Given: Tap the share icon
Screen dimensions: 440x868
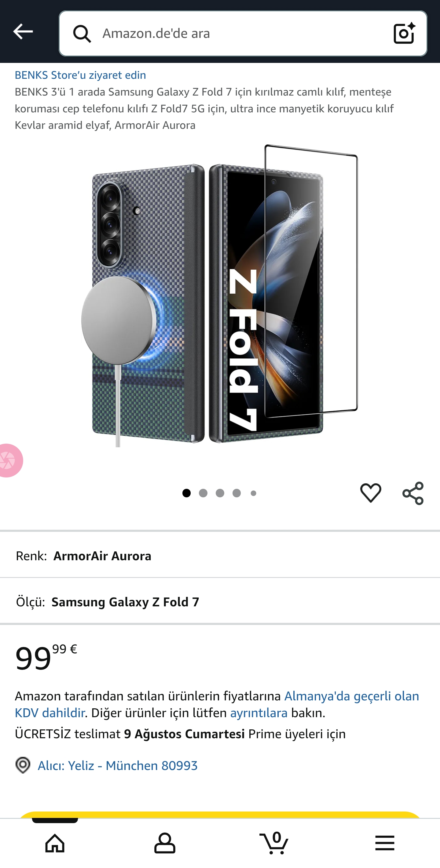Looking at the screenshot, I should 413,493.
